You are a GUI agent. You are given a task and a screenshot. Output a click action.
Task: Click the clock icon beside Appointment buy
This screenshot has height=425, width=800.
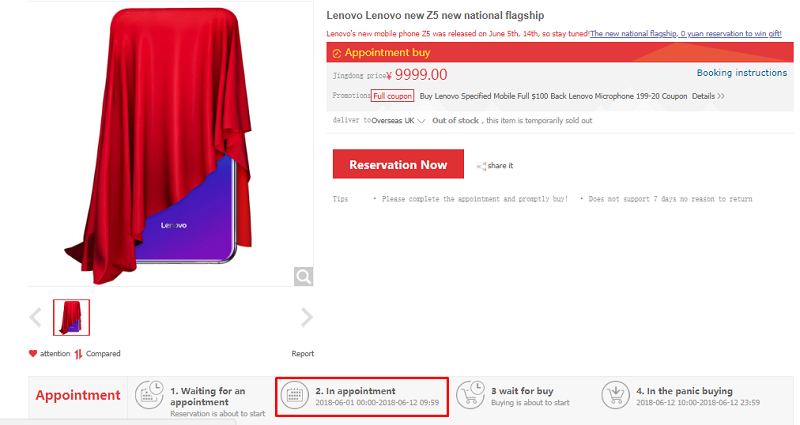(x=337, y=53)
